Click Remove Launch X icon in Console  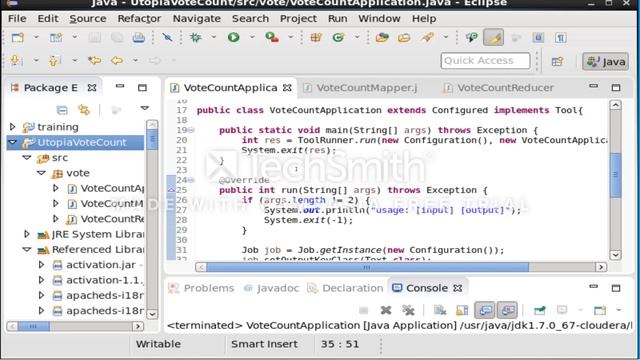point(386,311)
